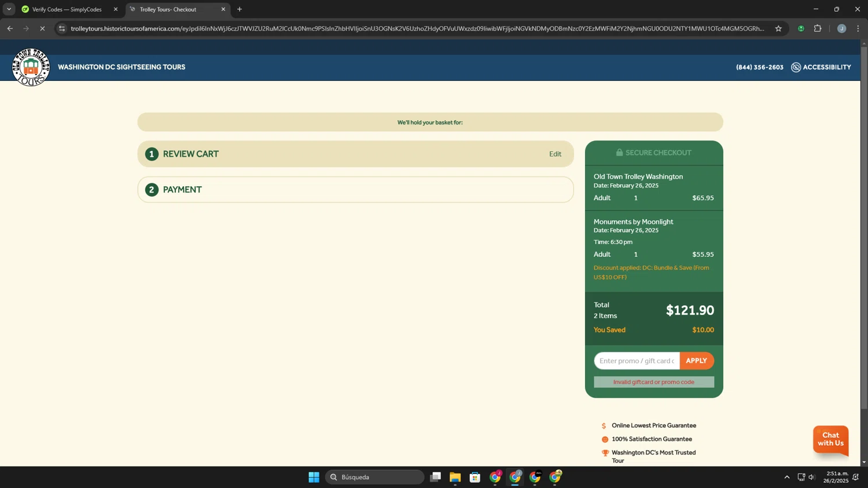Click the taskbar Búsqueda search box
The height and width of the screenshot is (488, 868).
click(x=374, y=477)
